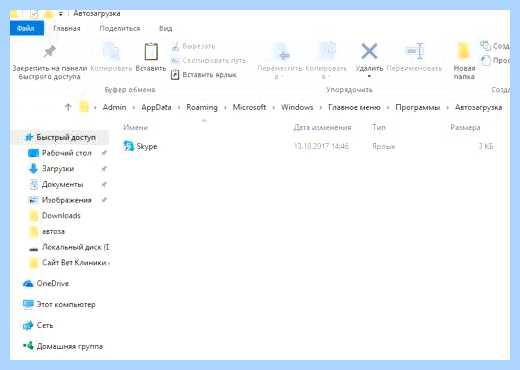The height and width of the screenshot is (370, 520).
Task: Click the Новая папка icon
Action: coord(463,51)
